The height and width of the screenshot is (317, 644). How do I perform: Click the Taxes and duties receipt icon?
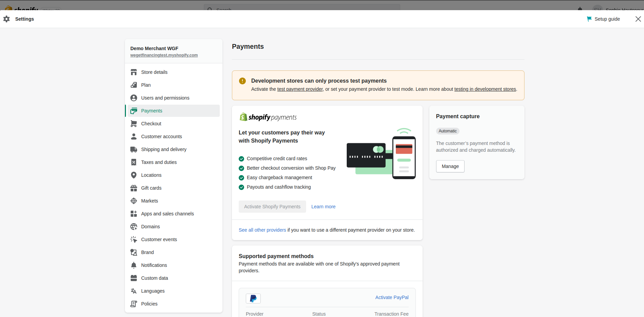[x=134, y=162]
